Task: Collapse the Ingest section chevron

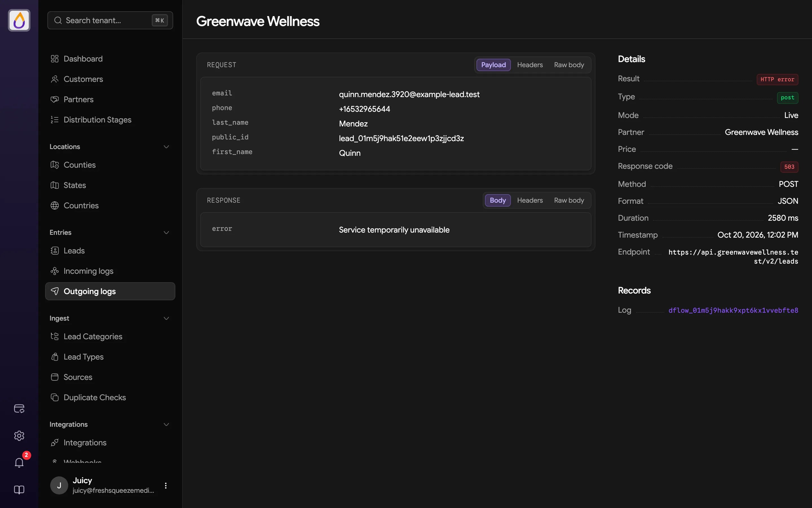Action: click(x=166, y=318)
